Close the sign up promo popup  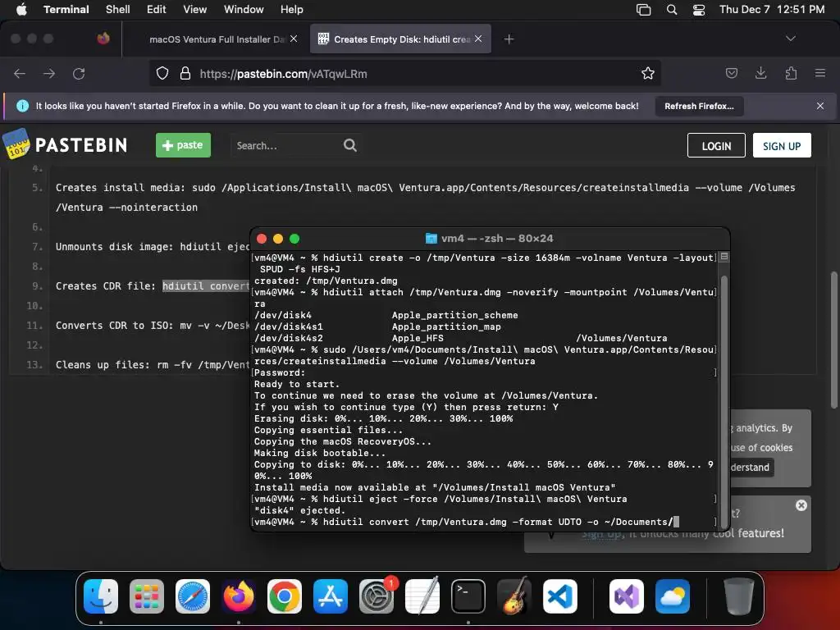[801, 505]
